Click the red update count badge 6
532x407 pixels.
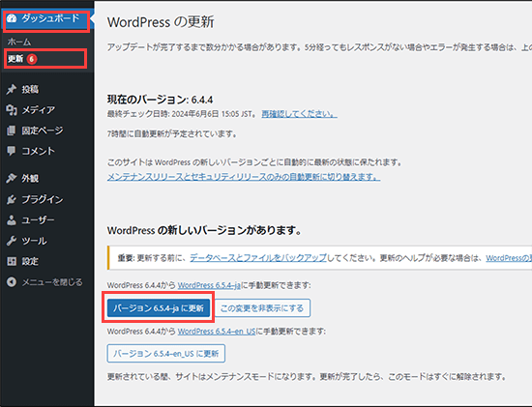coord(32,59)
